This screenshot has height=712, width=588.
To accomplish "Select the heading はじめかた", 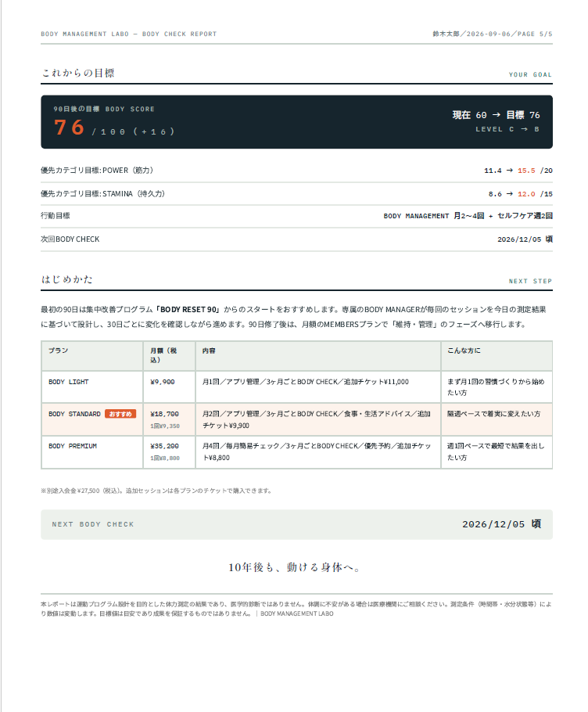I will tap(67, 279).
